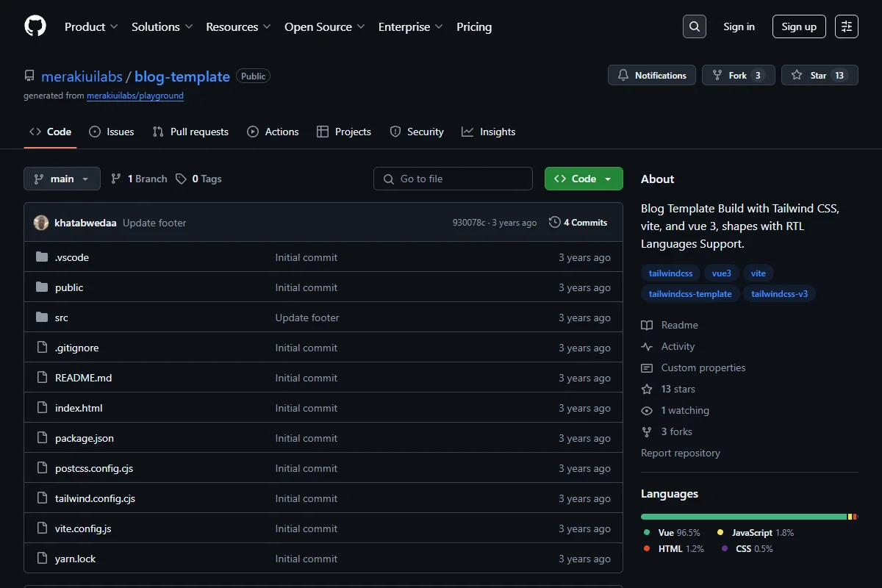Click the Fork icon button

click(738, 75)
